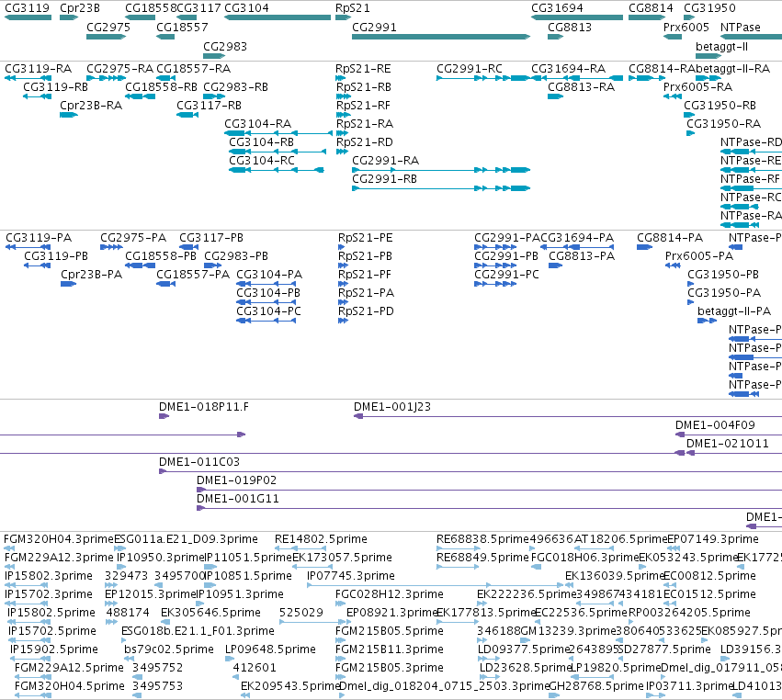782x700 pixels.
Task: Click the long CG2991 gene arrow bar
Action: (x=441, y=37)
